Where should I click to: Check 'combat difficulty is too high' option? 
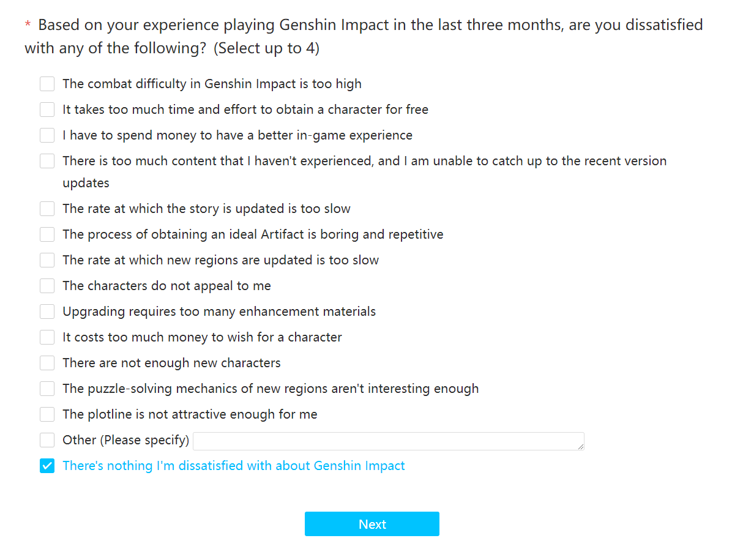click(47, 84)
